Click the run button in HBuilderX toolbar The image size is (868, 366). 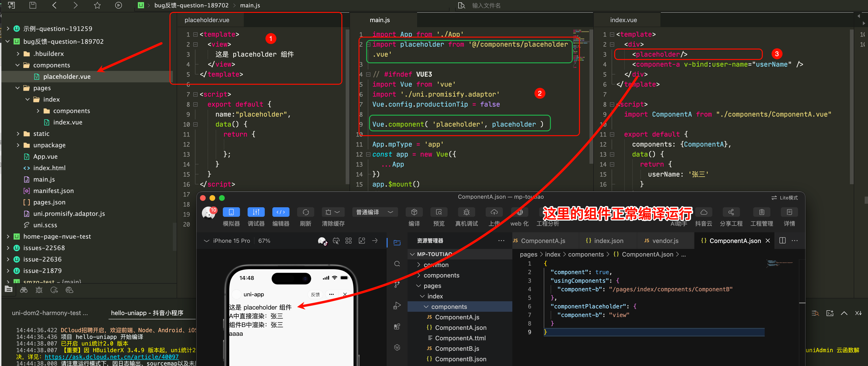(x=118, y=5)
